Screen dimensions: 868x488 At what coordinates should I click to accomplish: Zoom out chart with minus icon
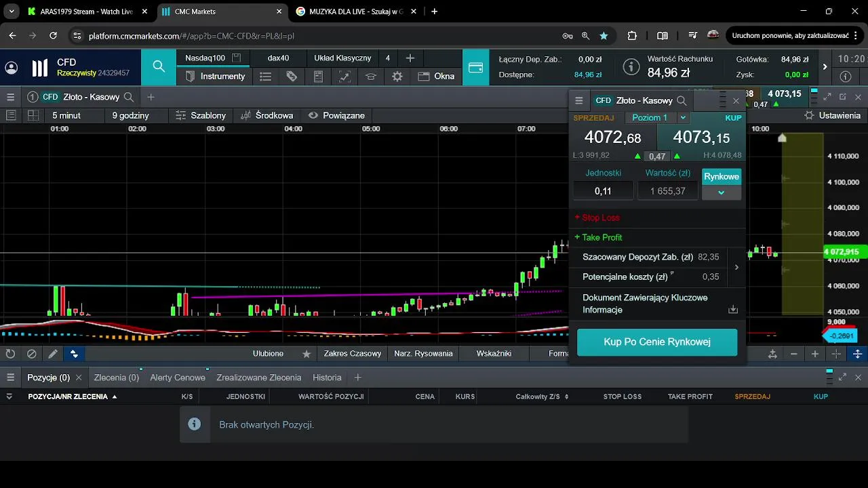coord(793,354)
